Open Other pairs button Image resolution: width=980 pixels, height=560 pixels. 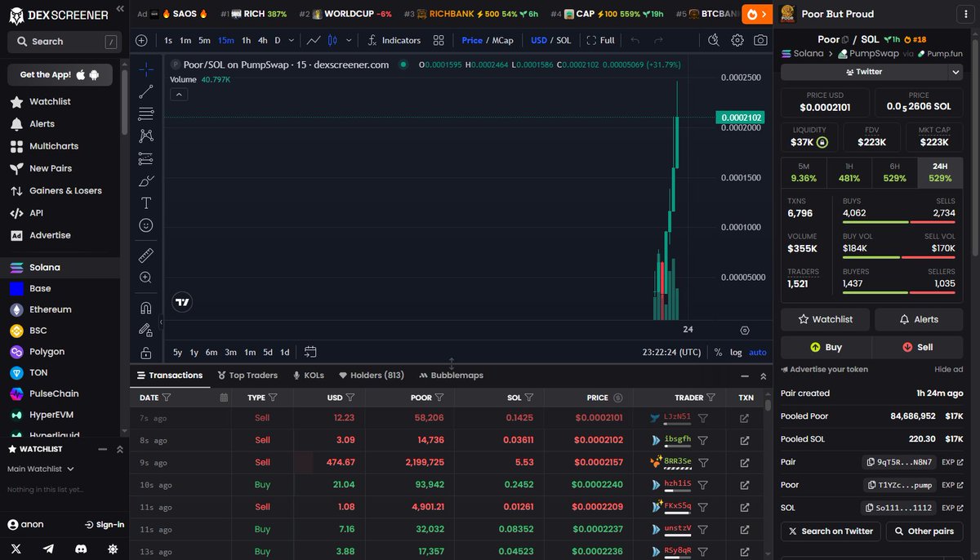(x=924, y=531)
